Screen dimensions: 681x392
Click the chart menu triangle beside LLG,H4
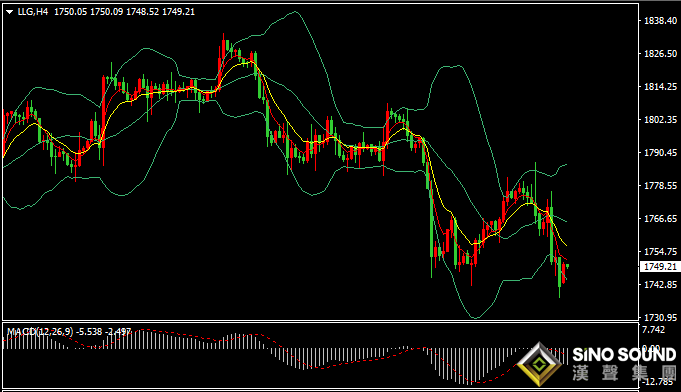[x=9, y=12]
